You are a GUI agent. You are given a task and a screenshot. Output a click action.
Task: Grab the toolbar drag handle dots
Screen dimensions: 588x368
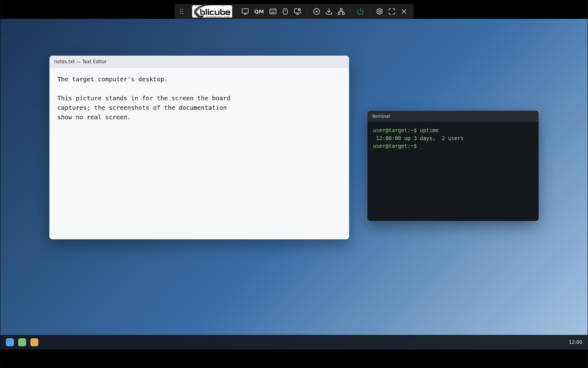[x=181, y=11]
